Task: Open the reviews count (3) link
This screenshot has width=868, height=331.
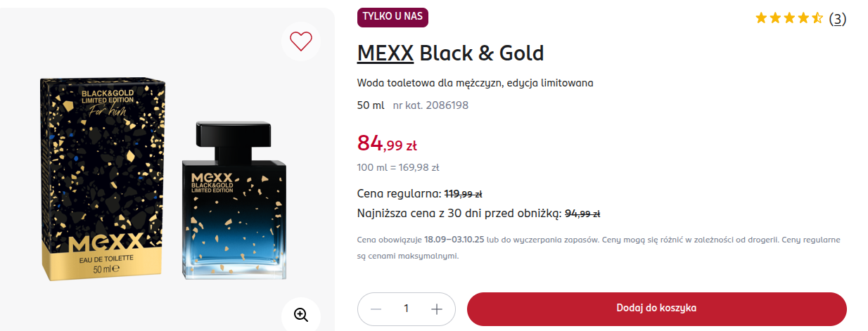Action: (837, 19)
